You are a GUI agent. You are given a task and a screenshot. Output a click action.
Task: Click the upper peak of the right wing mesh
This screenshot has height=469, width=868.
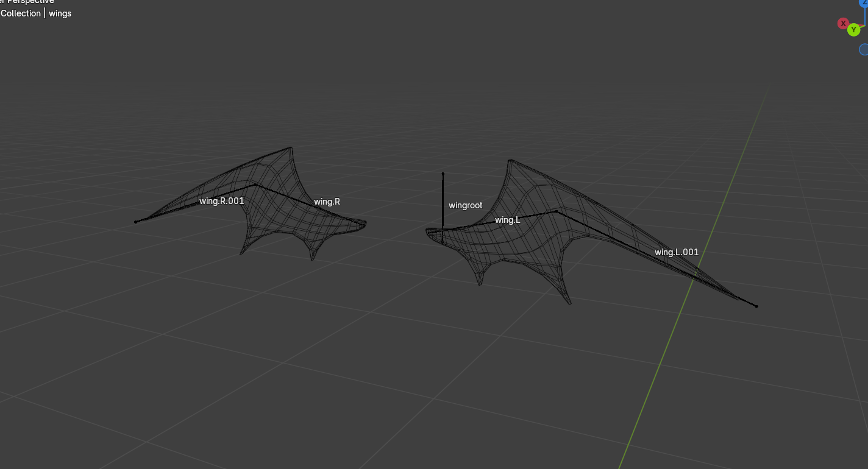pos(291,148)
